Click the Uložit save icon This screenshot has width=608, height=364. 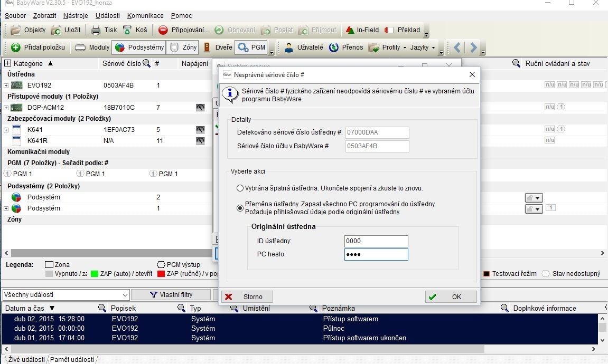click(x=57, y=30)
